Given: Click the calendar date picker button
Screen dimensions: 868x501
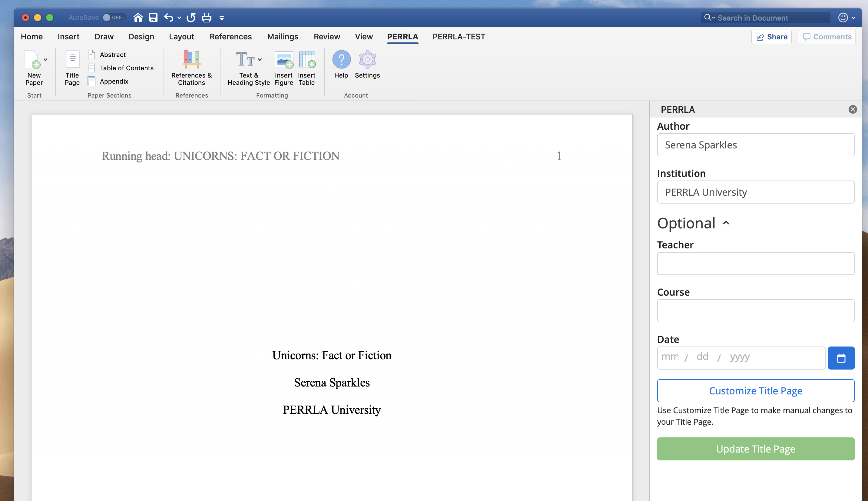Looking at the screenshot, I should tap(841, 358).
